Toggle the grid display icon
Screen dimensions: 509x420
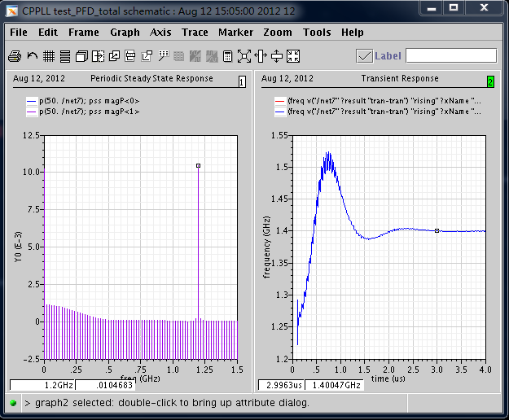[49, 56]
